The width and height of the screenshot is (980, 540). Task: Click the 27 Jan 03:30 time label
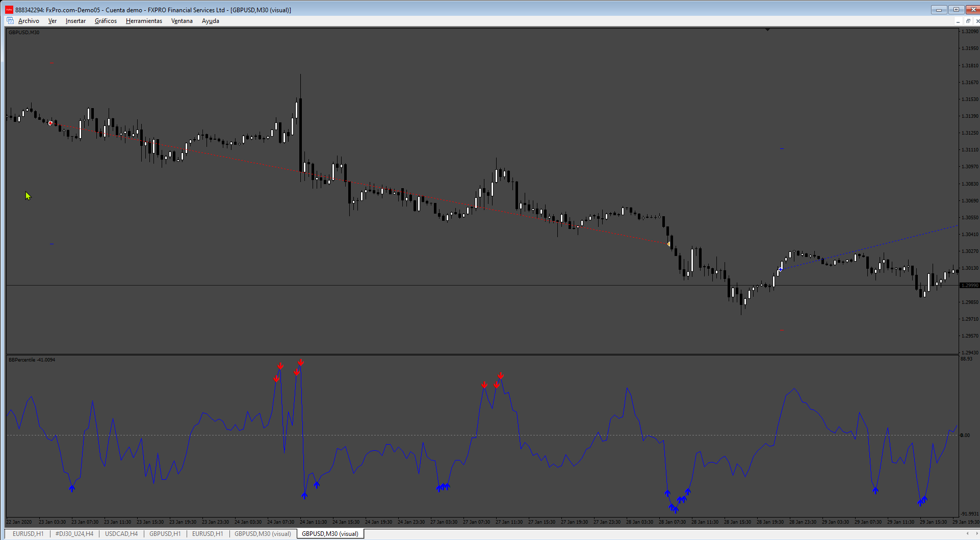pyautogui.click(x=444, y=522)
